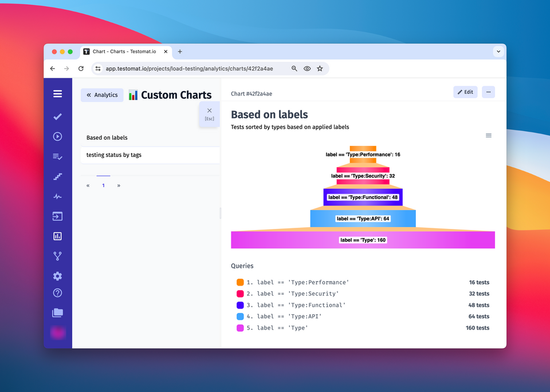Click the purple Type:Functional swatch
The height and width of the screenshot is (392, 550).
tap(240, 305)
